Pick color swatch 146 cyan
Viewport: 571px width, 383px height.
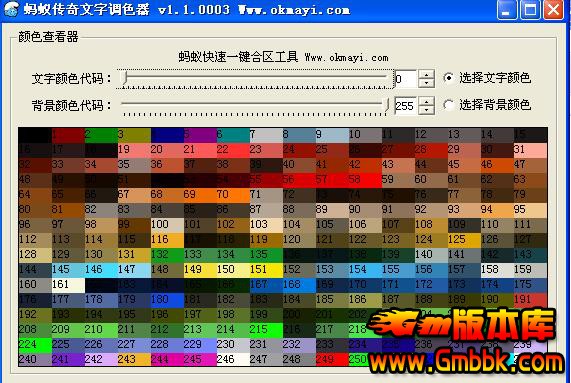(x=101, y=270)
